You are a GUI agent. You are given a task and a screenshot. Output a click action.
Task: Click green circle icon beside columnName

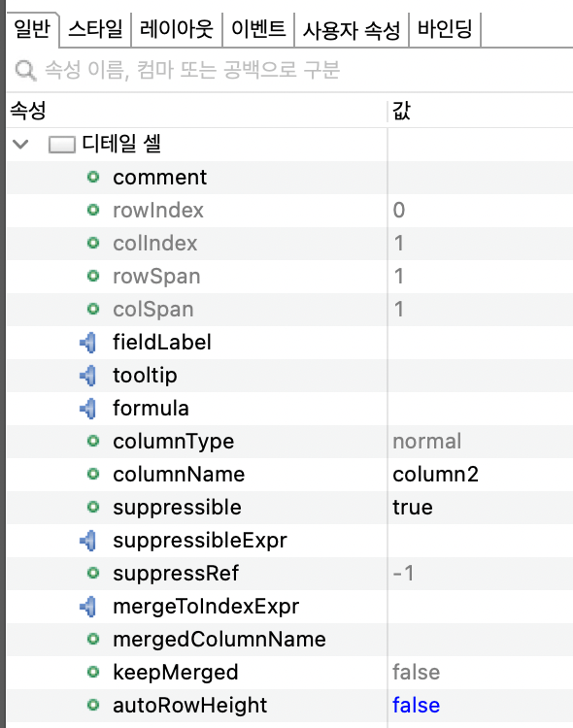93,474
